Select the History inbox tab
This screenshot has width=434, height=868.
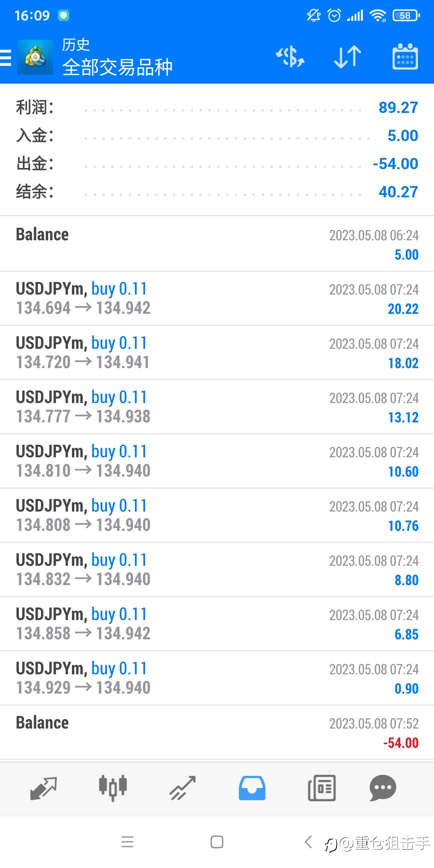tap(252, 788)
